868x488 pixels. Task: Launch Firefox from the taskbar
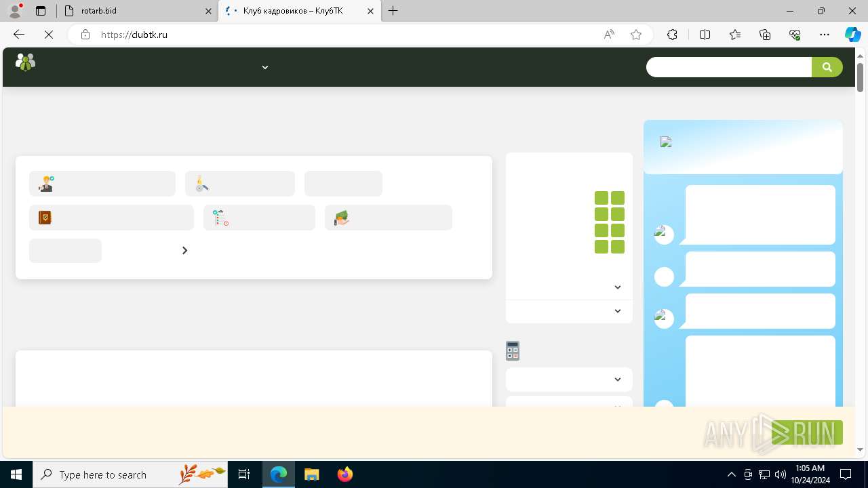[x=345, y=474]
